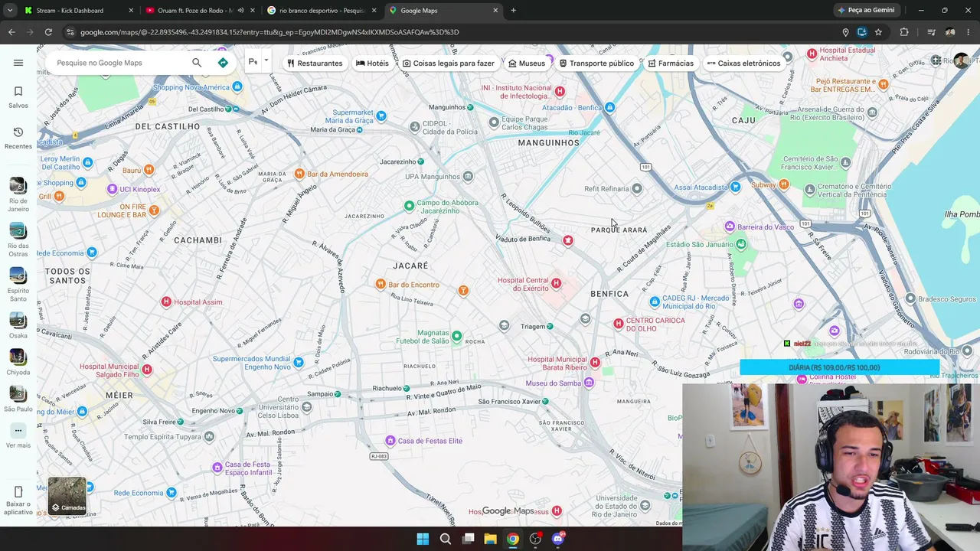Click the Peça ao Gemini button
The width and height of the screenshot is (980, 551).
tap(866, 11)
